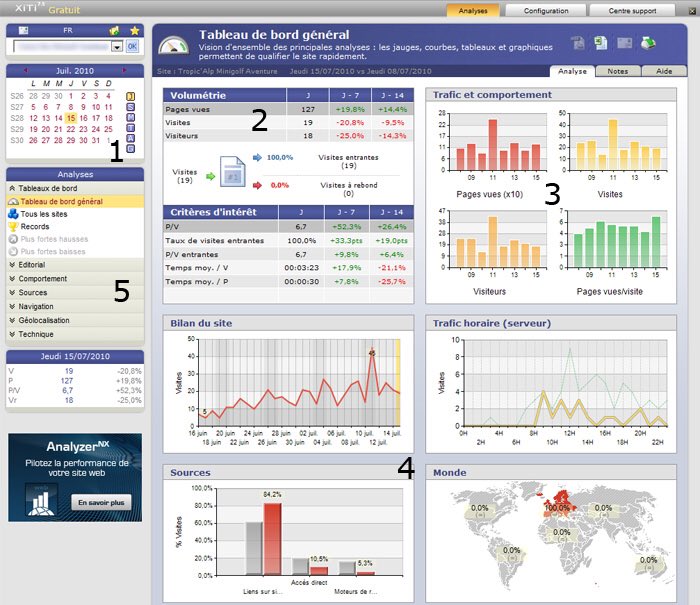Screen dimensions: 700x605
Task: Select July 22 in the calendar
Action: point(71,129)
